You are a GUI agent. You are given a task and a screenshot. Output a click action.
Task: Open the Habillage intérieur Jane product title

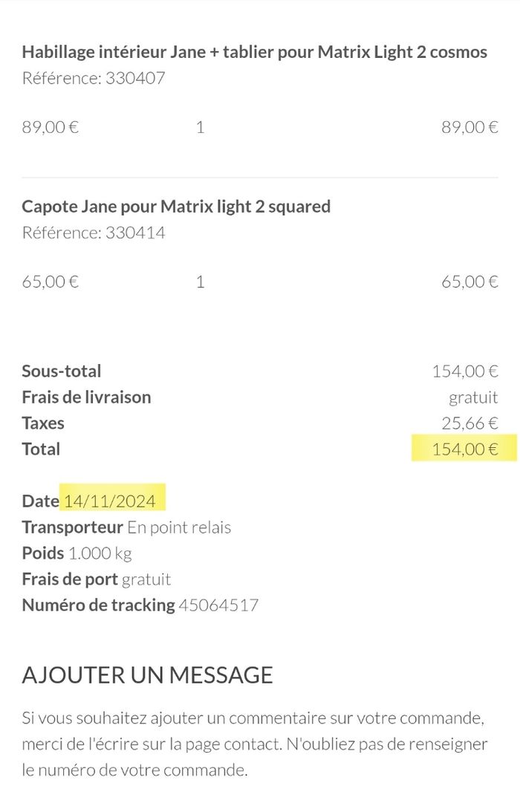coord(254,52)
